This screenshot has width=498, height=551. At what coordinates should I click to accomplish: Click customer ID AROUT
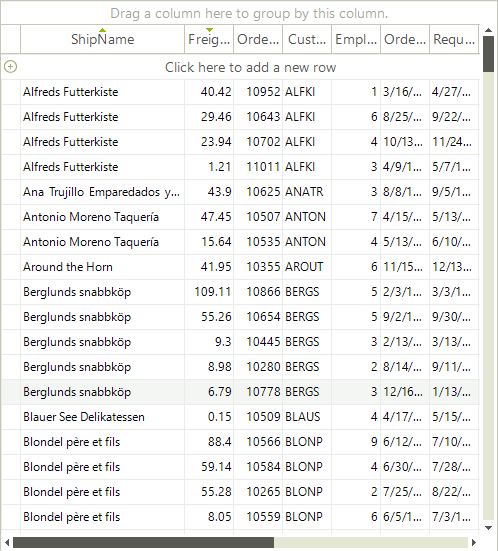click(x=304, y=267)
